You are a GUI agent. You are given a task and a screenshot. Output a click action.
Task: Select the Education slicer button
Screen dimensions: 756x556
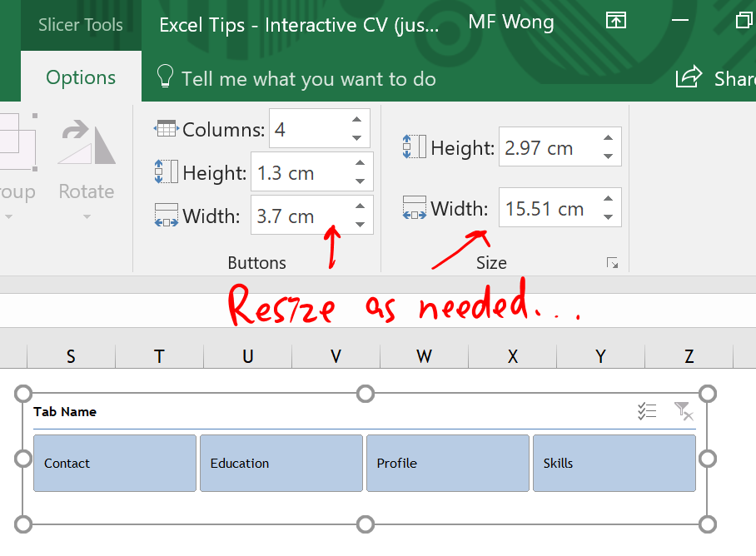pos(281,463)
